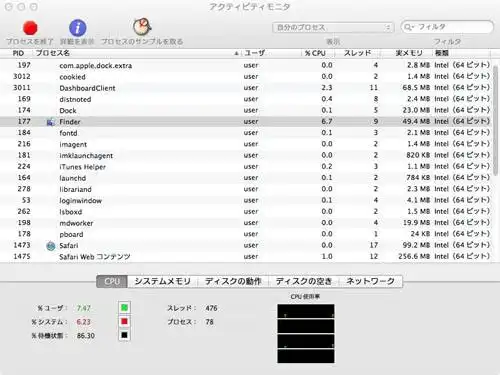Click the CPU usage history graph

[x=306, y=333]
